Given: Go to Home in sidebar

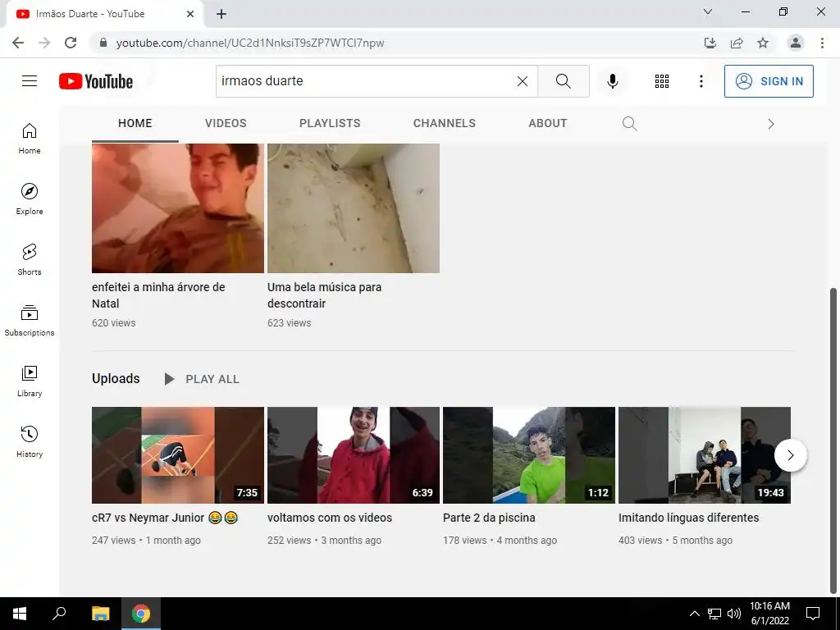Looking at the screenshot, I should click(x=30, y=138).
